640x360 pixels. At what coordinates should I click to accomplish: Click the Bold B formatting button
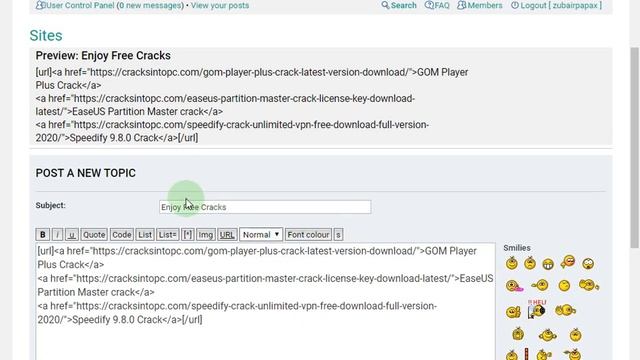(42, 235)
